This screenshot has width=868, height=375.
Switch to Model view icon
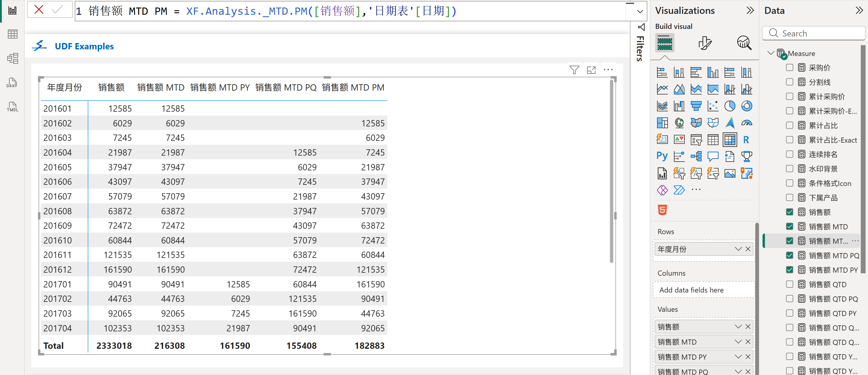[x=12, y=59]
